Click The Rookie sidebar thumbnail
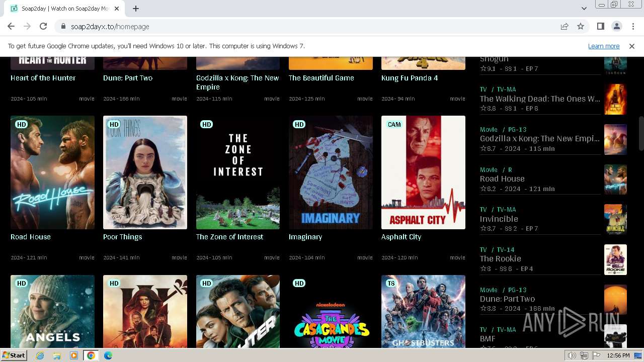Viewport: 644px width, 362px height. (x=615, y=259)
